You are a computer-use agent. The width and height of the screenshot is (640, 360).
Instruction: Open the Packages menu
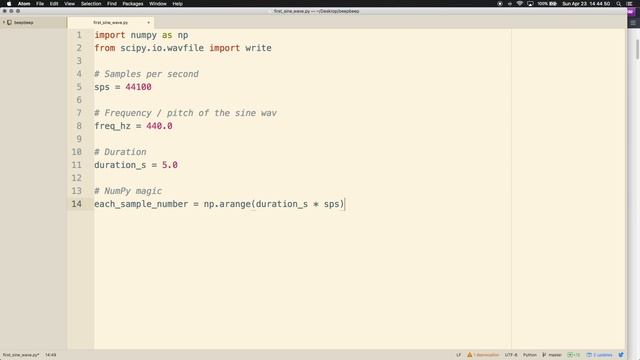[x=133, y=4]
